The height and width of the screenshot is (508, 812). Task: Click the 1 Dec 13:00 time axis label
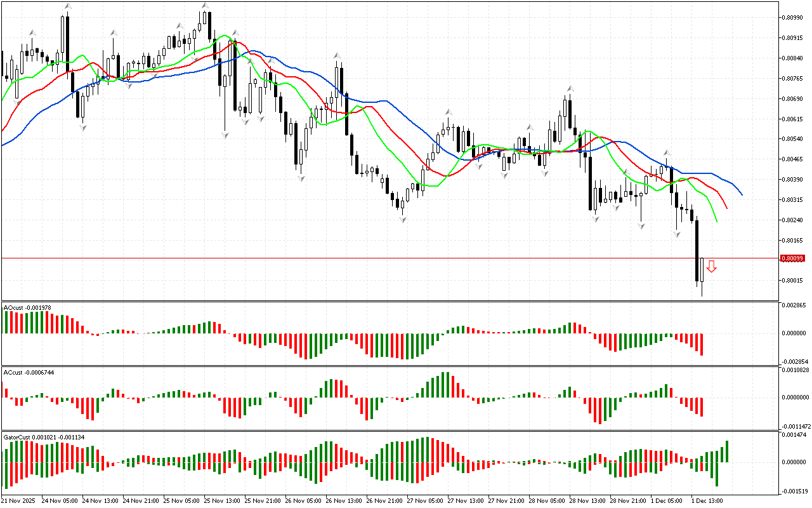pos(706,501)
